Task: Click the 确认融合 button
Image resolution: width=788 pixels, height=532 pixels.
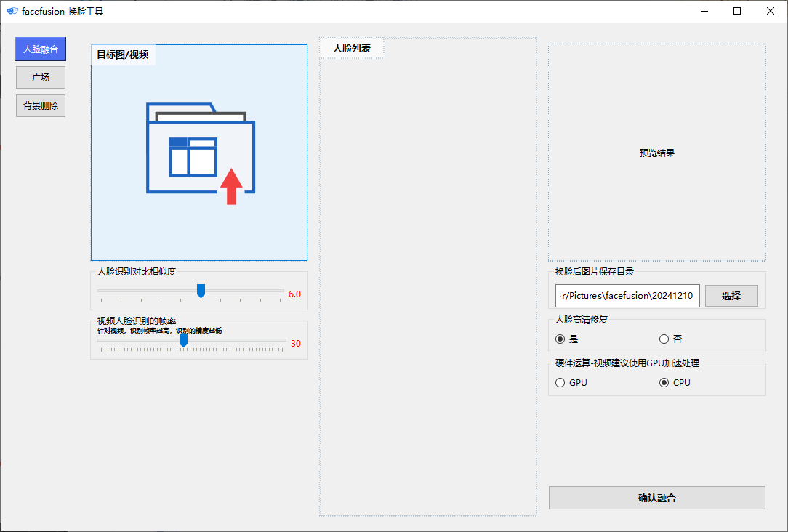Action: tap(657, 498)
